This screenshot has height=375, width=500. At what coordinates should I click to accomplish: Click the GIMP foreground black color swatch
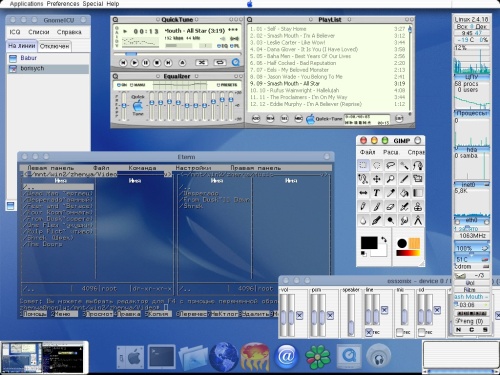tap(369, 243)
